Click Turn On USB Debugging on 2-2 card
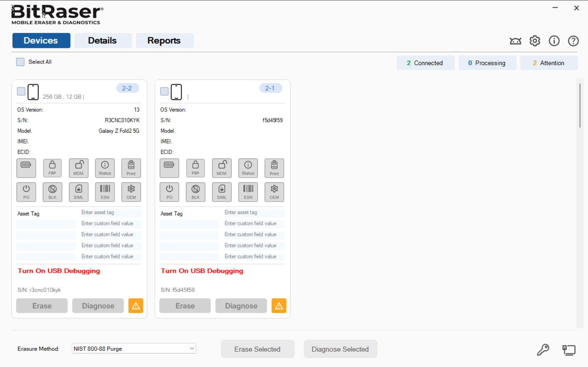Image resolution: width=588 pixels, height=367 pixels. 59,271
